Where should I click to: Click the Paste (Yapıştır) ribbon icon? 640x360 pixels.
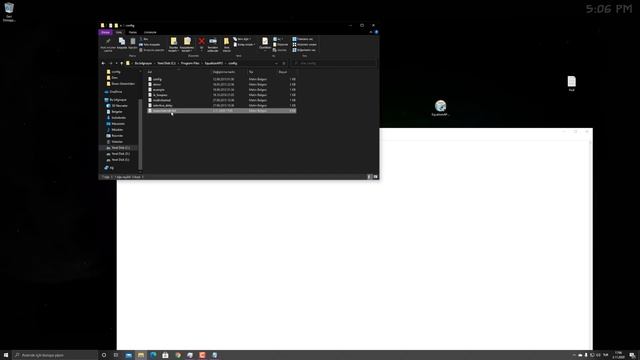click(133, 43)
